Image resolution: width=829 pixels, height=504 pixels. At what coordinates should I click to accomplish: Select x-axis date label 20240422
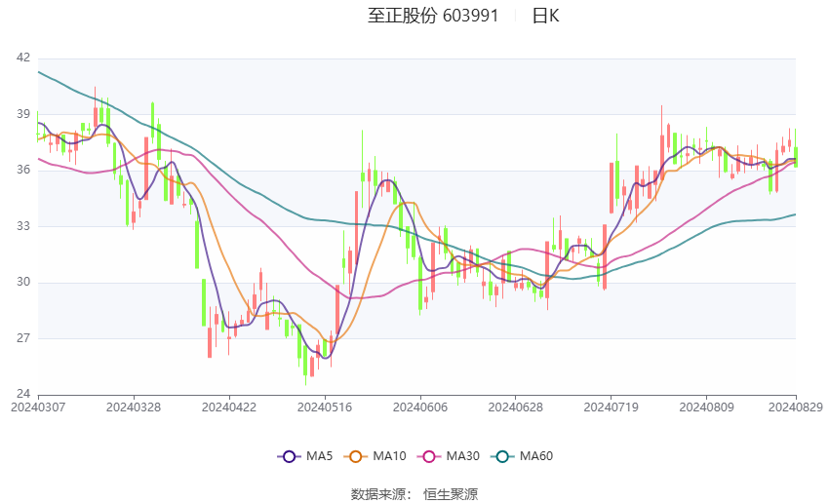(229, 407)
